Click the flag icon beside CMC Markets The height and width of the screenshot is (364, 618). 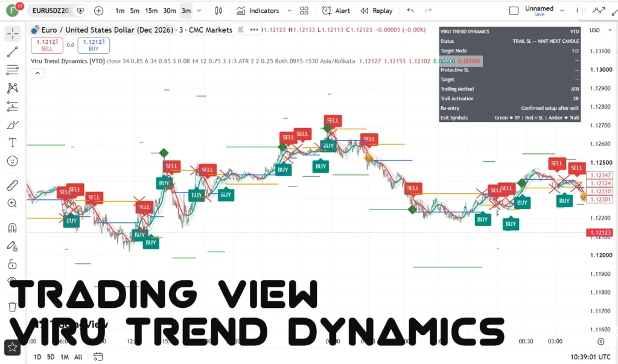click(241, 30)
